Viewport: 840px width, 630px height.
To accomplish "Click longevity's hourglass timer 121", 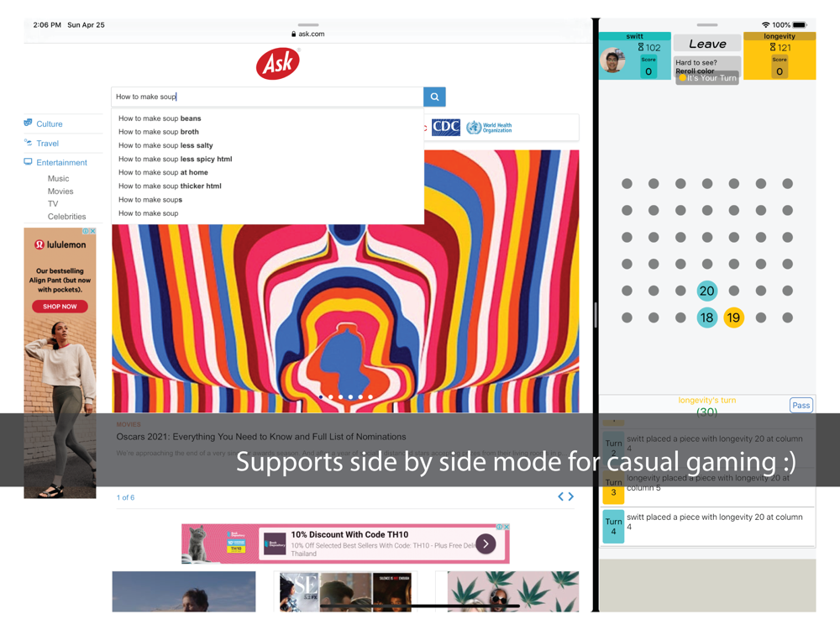I will (780, 47).
